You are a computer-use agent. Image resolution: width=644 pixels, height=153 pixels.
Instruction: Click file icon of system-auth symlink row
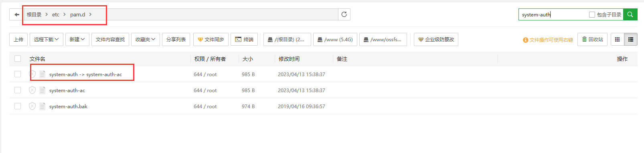(x=42, y=74)
